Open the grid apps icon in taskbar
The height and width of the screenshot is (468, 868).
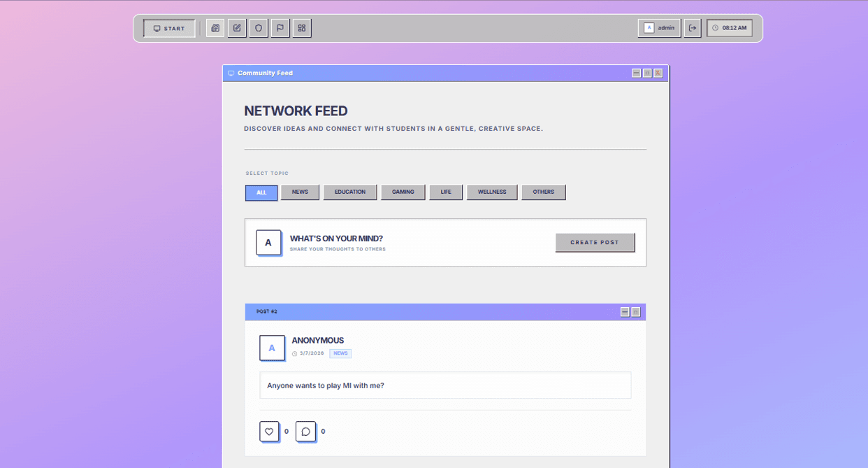tap(302, 29)
